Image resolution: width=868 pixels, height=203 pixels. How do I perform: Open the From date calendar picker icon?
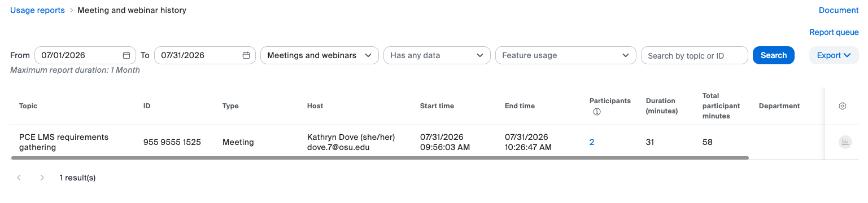tap(127, 55)
